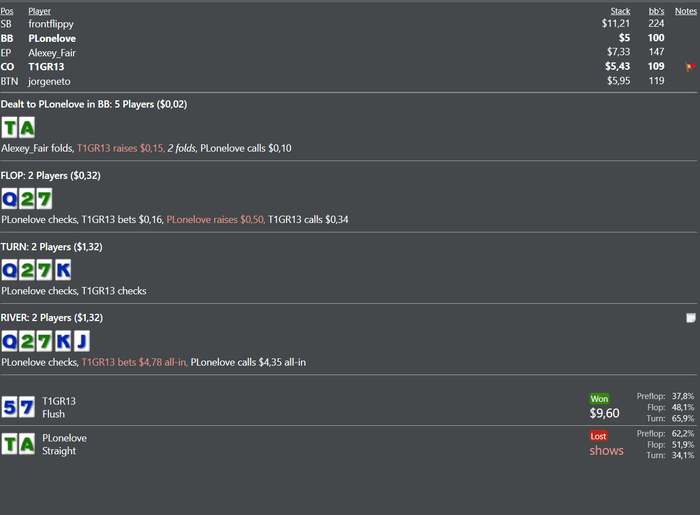The image size is (700, 515).
Task: Select the blue King turn card
Action: [63, 270]
